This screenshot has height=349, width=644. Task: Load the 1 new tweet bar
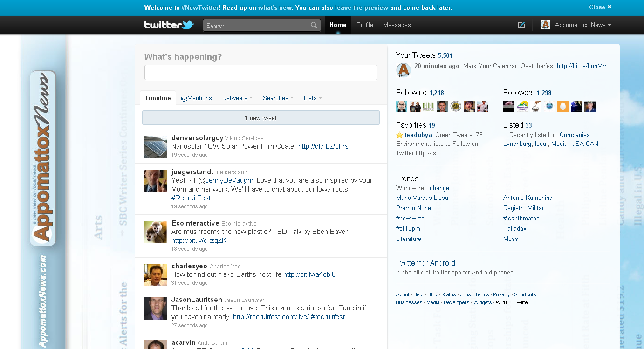click(261, 118)
